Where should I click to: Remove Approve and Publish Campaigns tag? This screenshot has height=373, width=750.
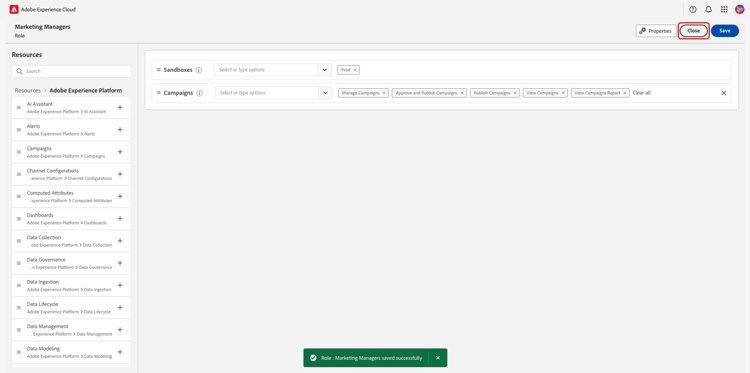pyautogui.click(x=462, y=93)
